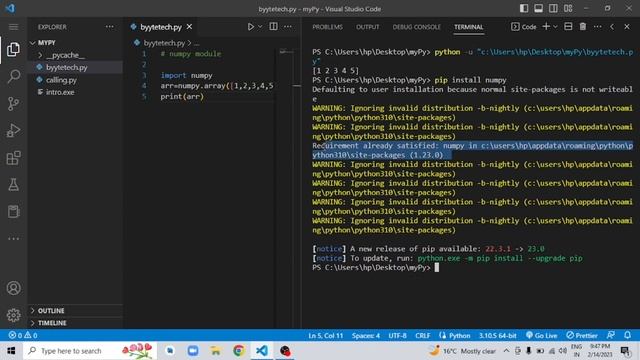Open the Explorer view in activity bar

pos(13,49)
